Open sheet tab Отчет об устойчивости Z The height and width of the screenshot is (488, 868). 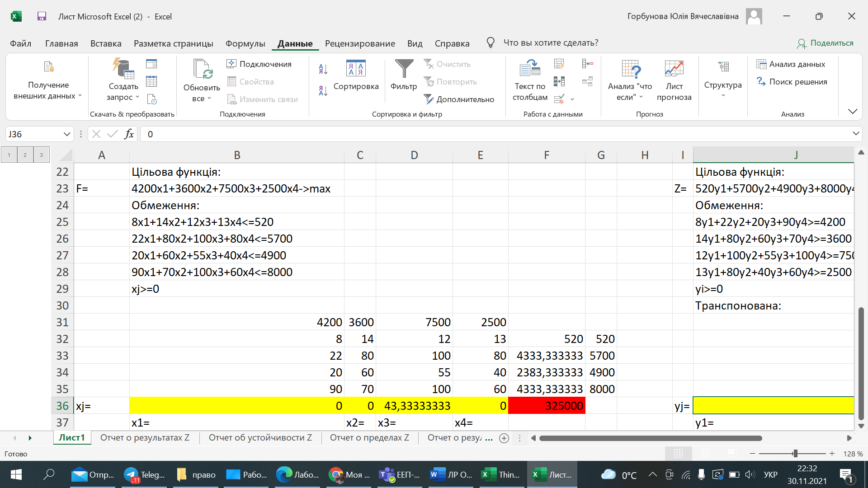tap(260, 438)
